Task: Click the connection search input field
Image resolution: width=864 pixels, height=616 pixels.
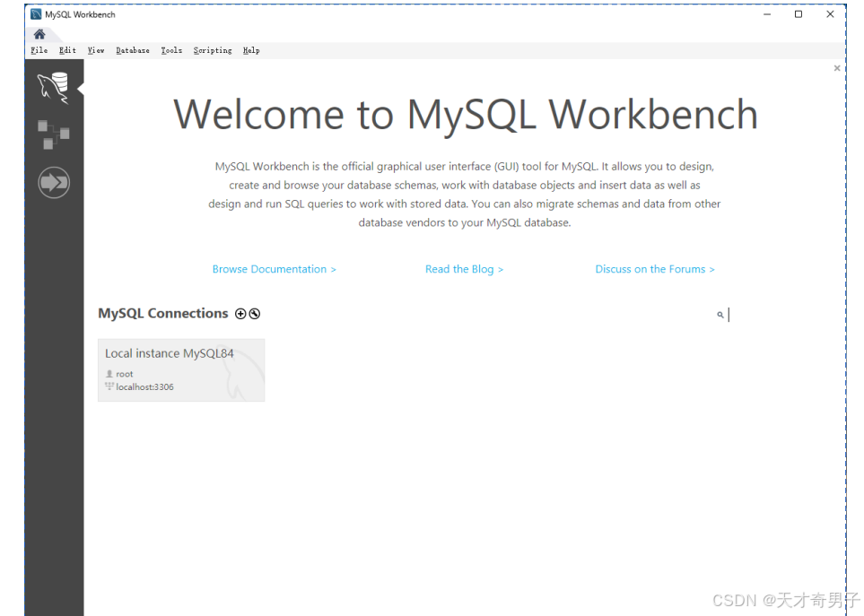Action: click(777, 315)
